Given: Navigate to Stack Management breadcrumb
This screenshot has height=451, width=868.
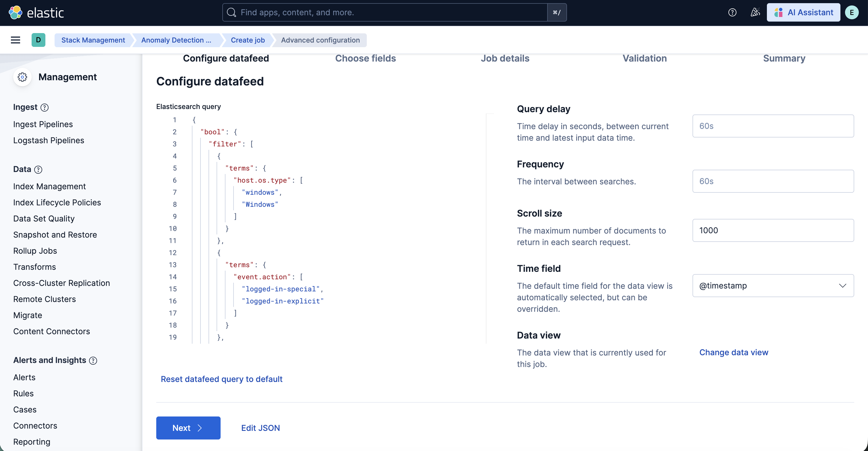Looking at the screenshot, I should pyautogui.click(x=93, y=40).
